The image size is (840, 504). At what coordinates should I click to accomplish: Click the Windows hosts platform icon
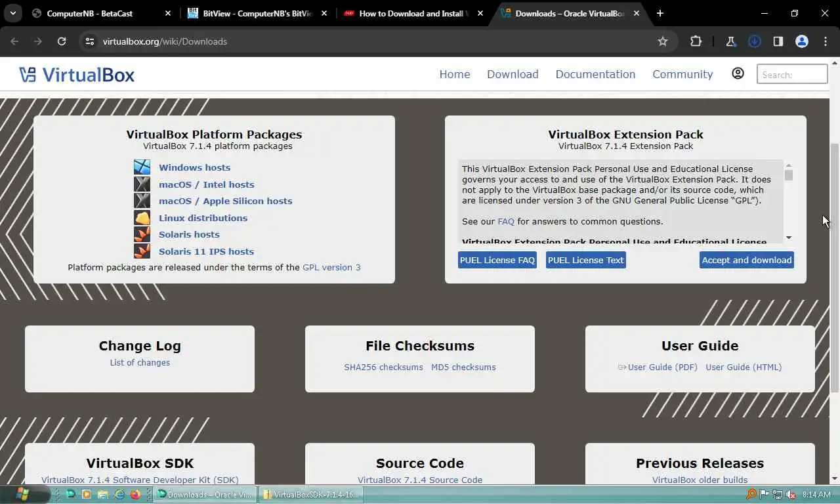(x=142, y=167)
